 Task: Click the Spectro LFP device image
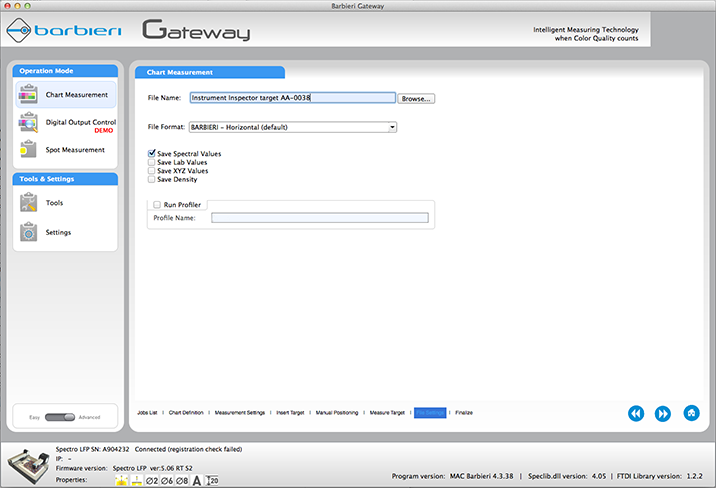pos(28,466)
